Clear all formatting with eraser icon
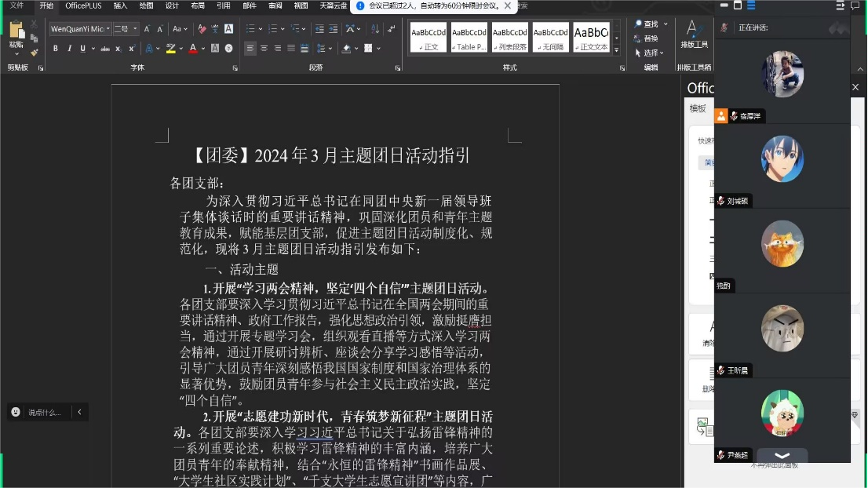This screenshot has height=488, width=868. click(x=202, y=29)
